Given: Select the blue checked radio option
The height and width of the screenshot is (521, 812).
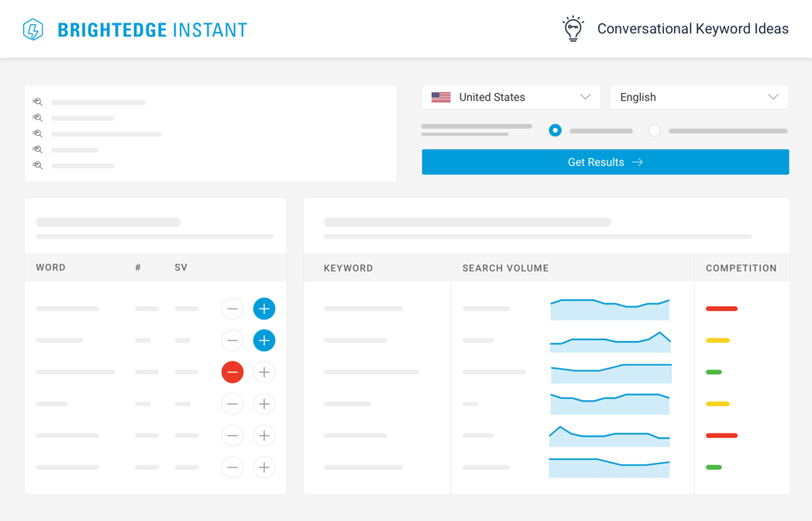Looking at the screenshot, I should (x=555, y=130).
